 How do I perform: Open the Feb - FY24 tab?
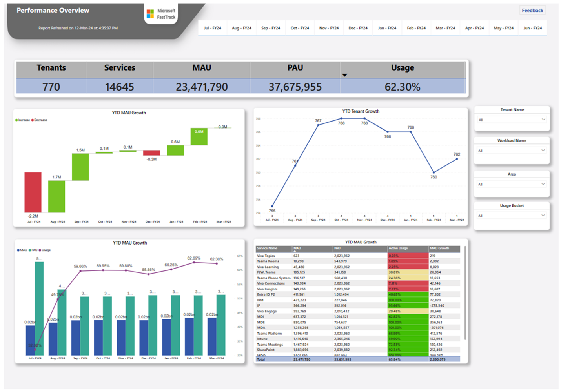(x=416, y=28)
